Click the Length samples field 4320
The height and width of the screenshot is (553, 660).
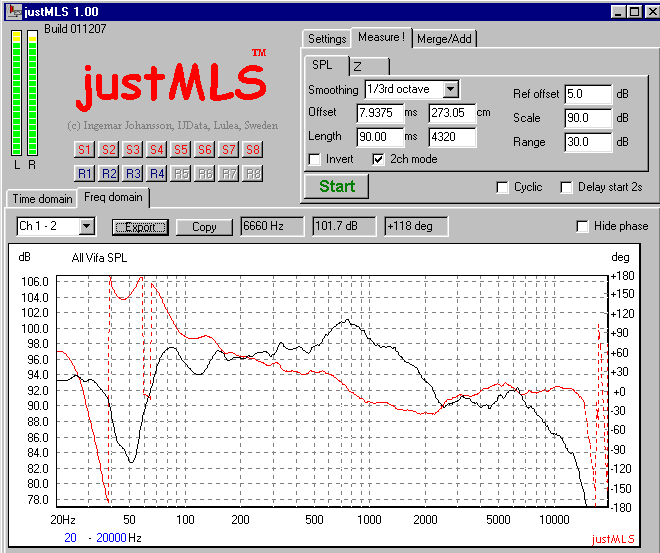[x=452, y=137]
